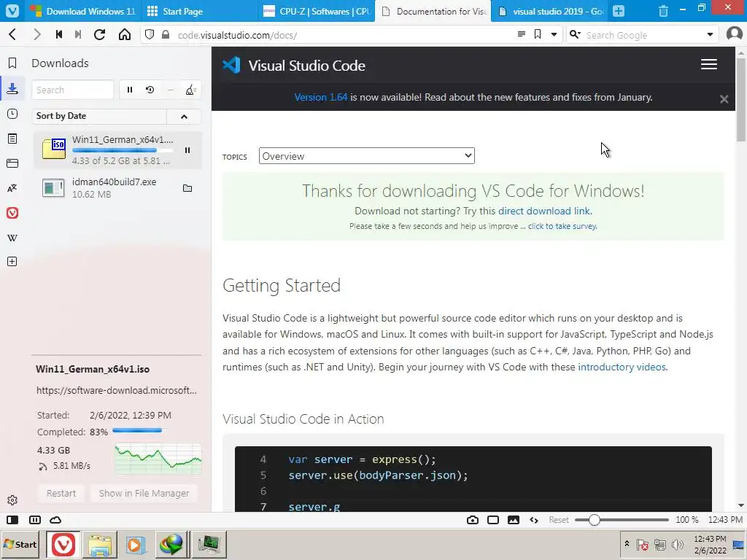Open the History panel
The image size is (747, 560).
point(12,114)
